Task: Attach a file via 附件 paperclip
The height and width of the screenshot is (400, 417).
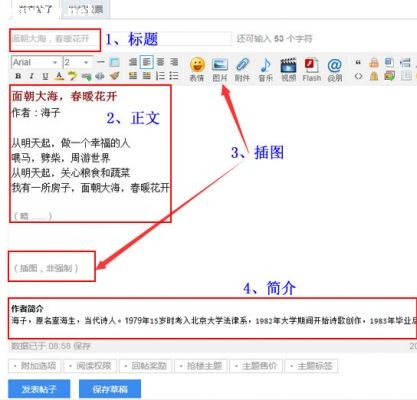Action: pos(242,69)
